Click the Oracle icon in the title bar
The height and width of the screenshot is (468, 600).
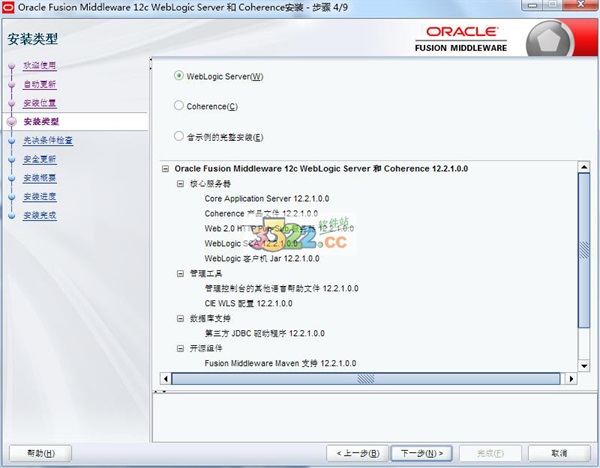pos(8,7)
